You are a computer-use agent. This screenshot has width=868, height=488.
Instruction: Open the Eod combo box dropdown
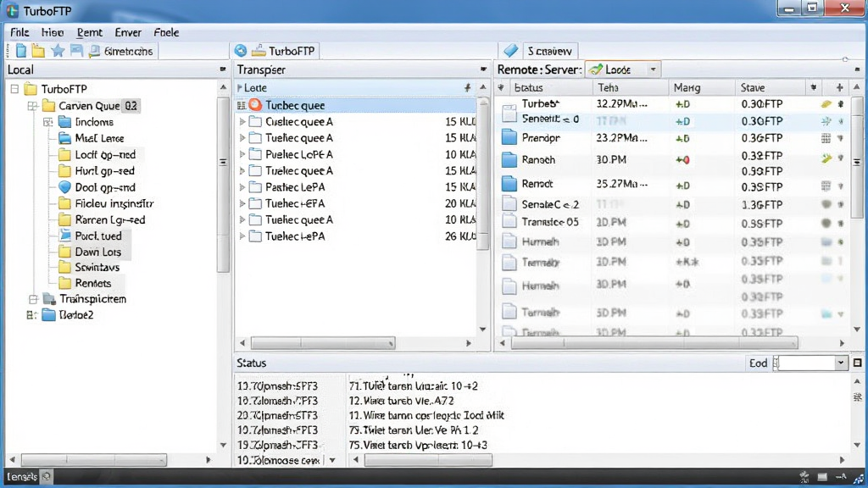(x=841, y=363)
